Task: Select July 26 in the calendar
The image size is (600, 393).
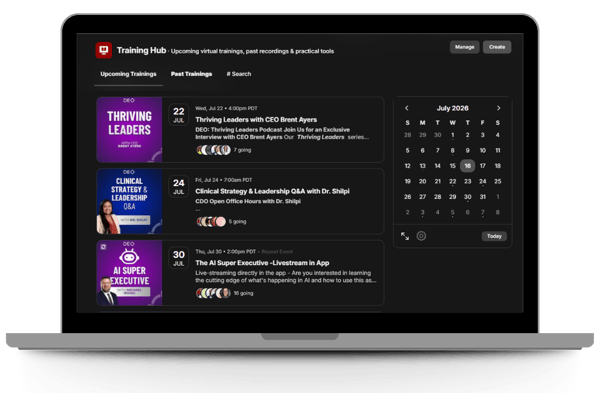Action: pos(408,197)
